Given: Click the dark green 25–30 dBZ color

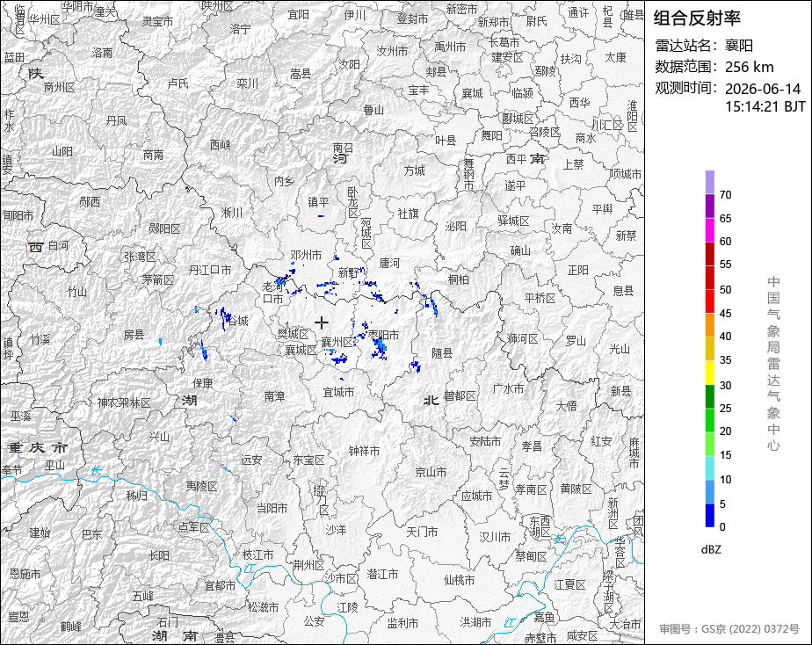Looking at the screenshot, I should coord(709,396).
